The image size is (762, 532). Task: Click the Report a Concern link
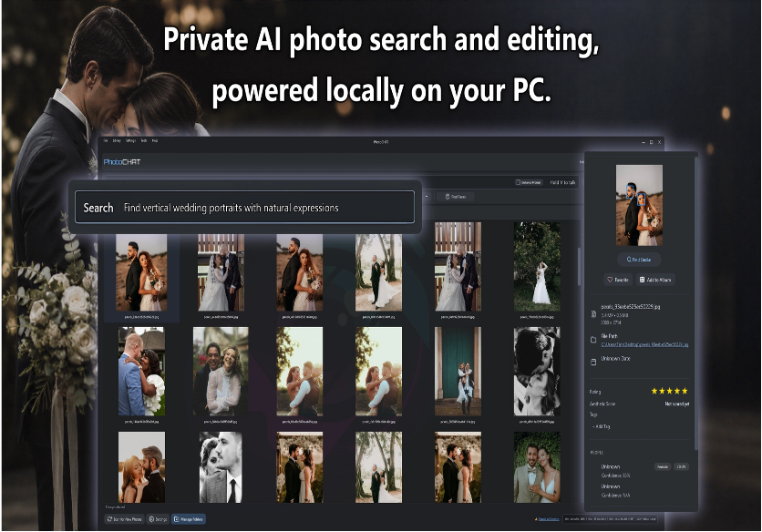click(x=548, y=519)
